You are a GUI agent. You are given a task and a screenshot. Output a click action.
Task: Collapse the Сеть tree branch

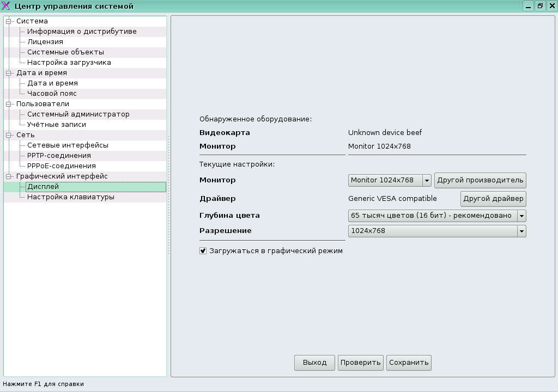pyautogui.click(x=9, y=135)
